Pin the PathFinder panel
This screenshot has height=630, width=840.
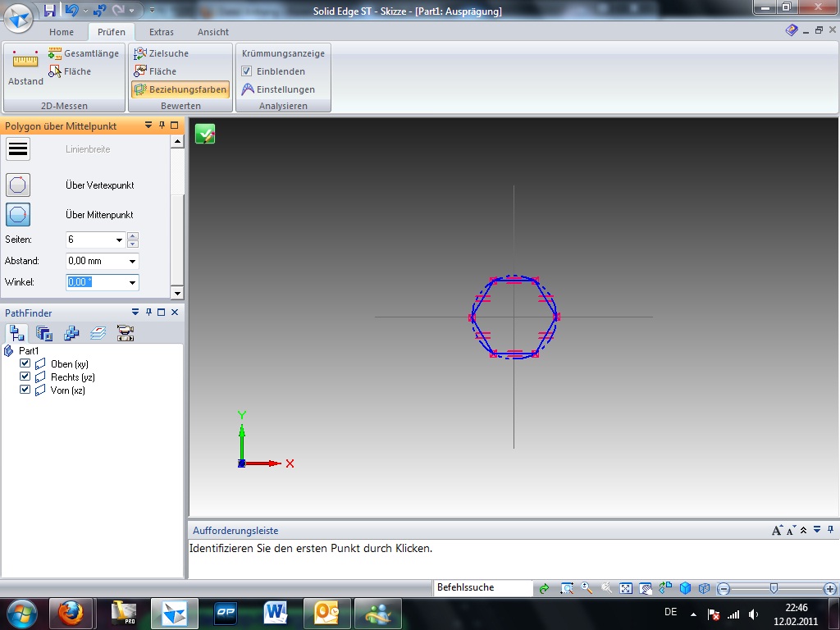(148, 313)
